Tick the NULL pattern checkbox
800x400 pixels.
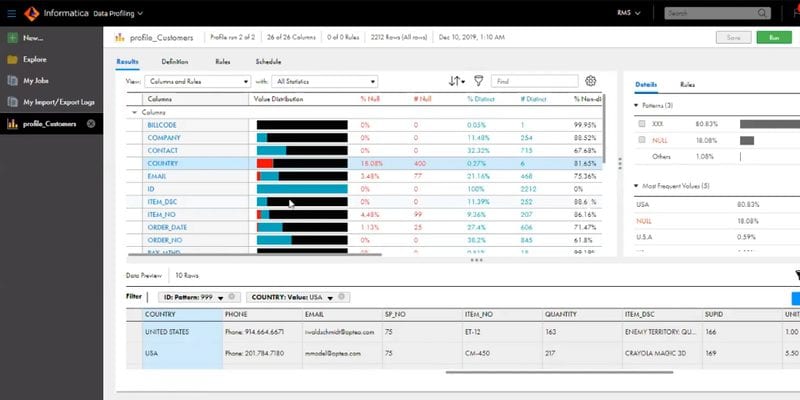click(x=642, y=140)
